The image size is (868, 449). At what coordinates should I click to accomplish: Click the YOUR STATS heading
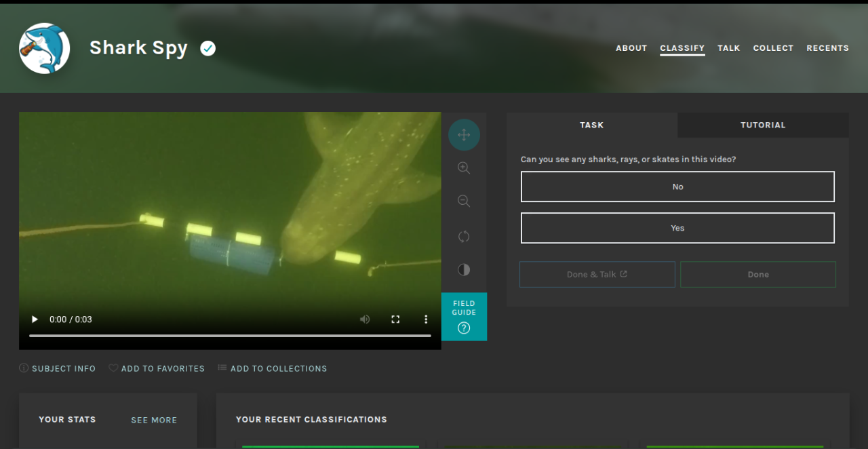pos(67,419)
